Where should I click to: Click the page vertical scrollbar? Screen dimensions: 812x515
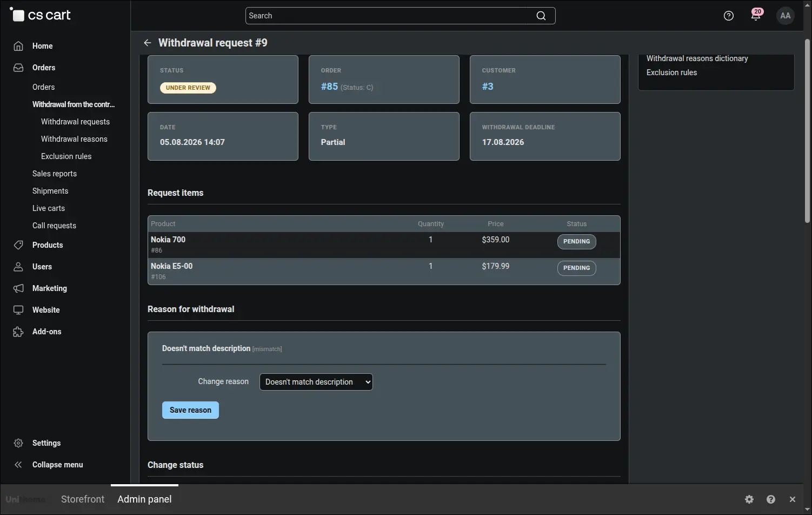pyautogui.click(x=807, y=130)
